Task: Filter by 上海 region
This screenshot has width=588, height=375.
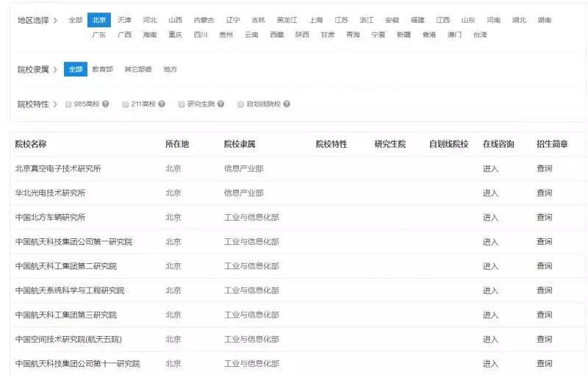Action: click(316, 20)
